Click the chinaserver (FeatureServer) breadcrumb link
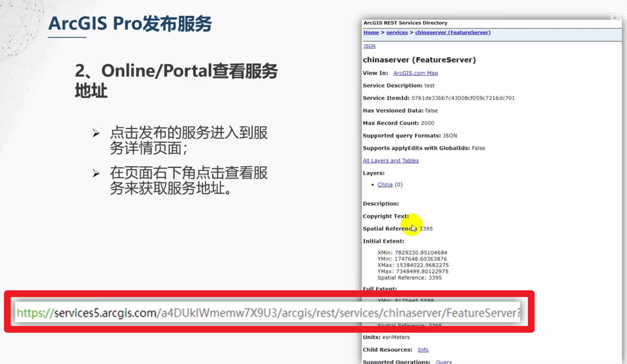627x364 pixels. coord(453,33)
